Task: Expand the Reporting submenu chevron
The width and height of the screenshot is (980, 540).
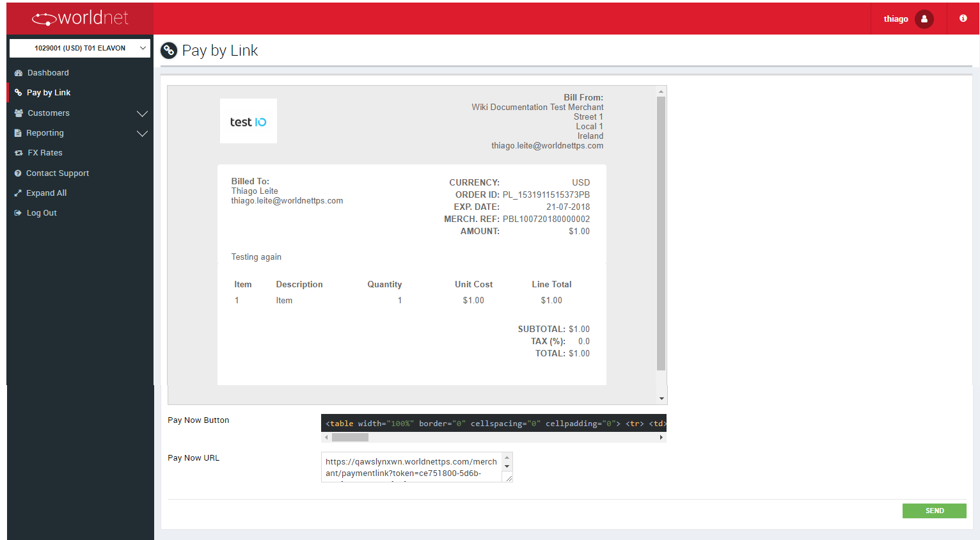Action: 142,134
